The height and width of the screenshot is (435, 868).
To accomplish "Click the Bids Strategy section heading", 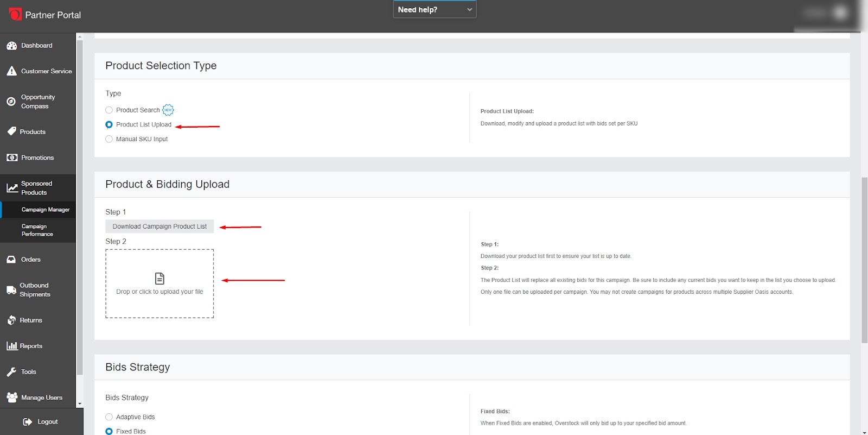I will [138, 367].
